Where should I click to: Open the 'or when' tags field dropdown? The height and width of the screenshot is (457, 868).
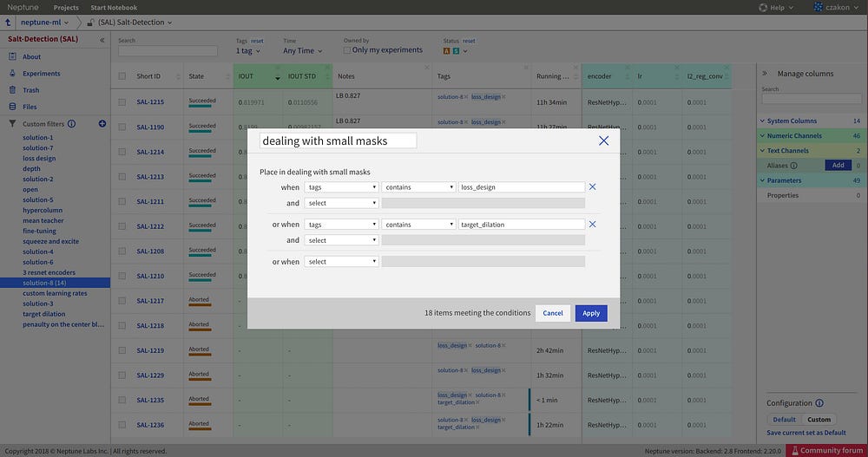pyautogui.click(x=341, y=224)
